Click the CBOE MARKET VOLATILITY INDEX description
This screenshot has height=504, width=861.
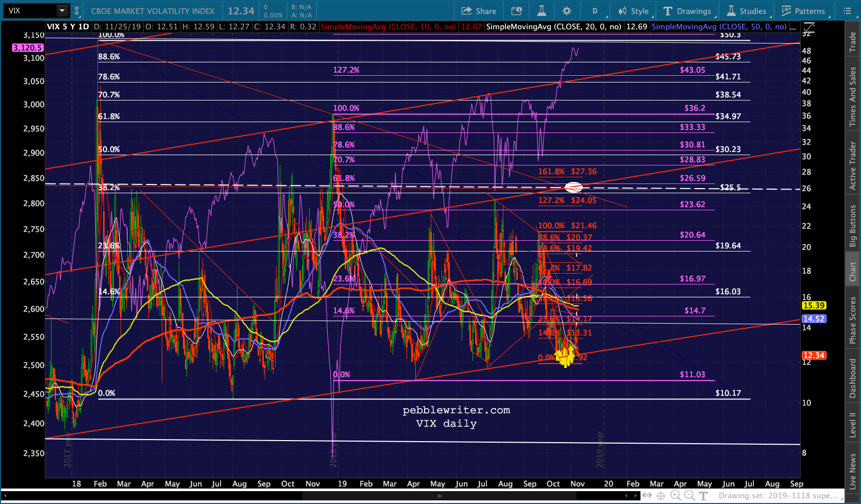pyautogui.click(x=153, y=11)
